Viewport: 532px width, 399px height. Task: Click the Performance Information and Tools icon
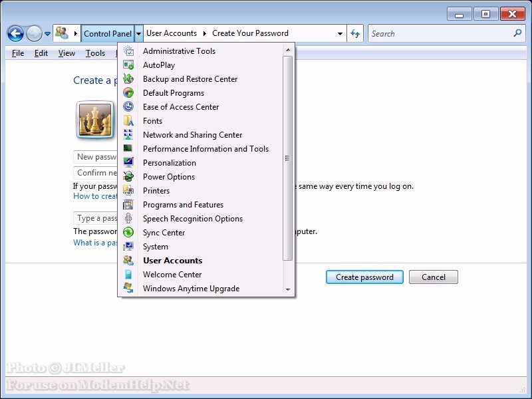pyautogui.click(x=128, y=148)
